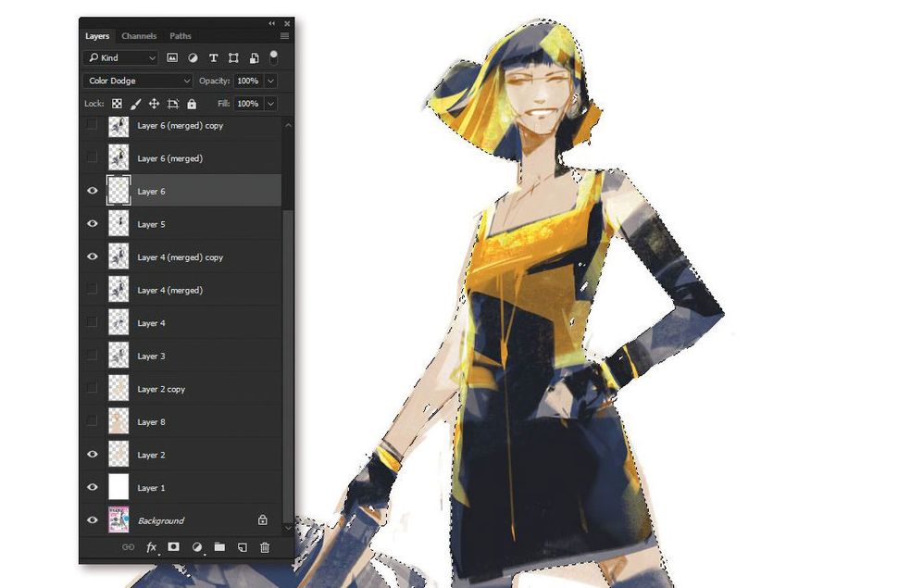Open the Opacity slider
The height and width of the screenshot is (588, 898).
point(269,81)
